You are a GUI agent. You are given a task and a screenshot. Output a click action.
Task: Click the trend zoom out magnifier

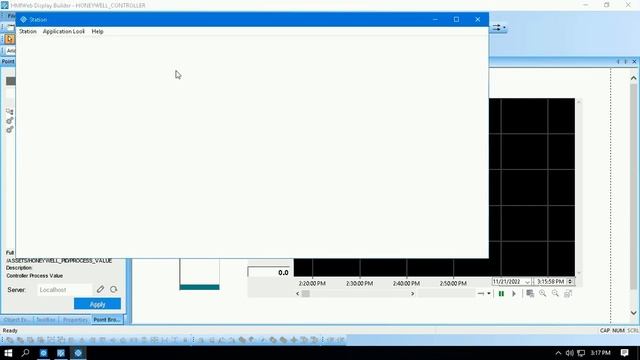555,293
